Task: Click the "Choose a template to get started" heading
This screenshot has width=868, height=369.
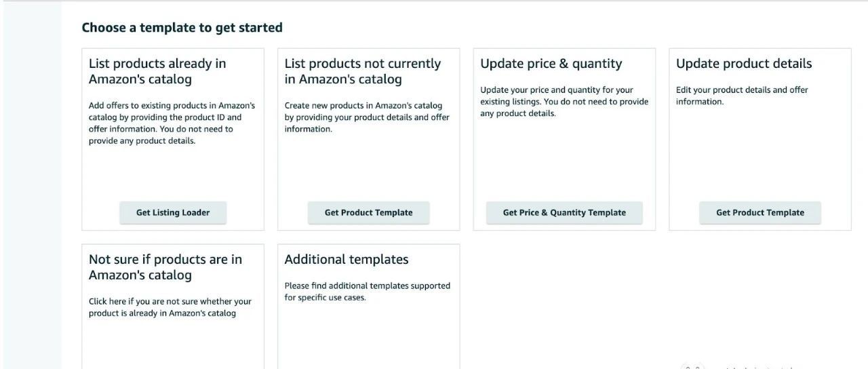Action: coord(182,28)
